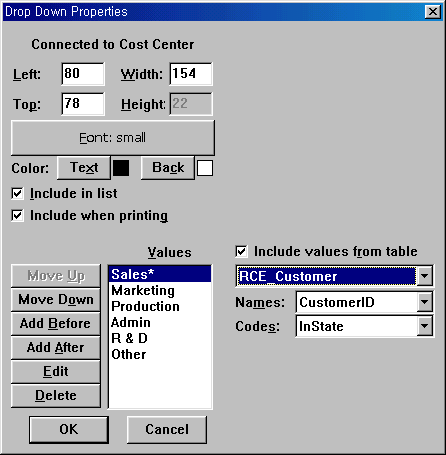Screen dimensions: 446x455
Task: Expand the Codes InState dropdown
Action: point(424,326)
